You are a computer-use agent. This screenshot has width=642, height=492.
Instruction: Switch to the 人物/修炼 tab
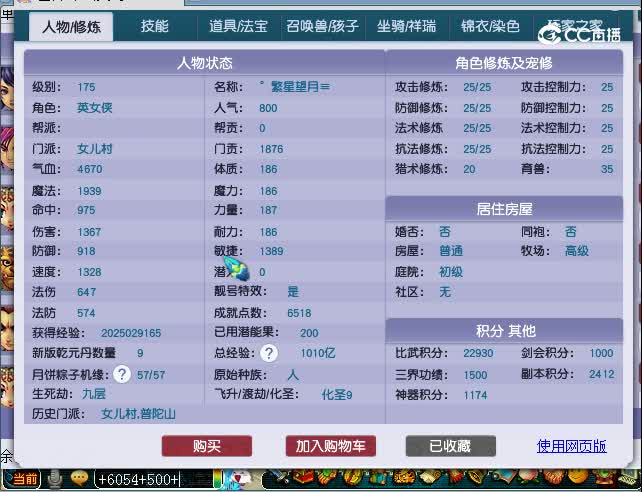coord(71,27)
